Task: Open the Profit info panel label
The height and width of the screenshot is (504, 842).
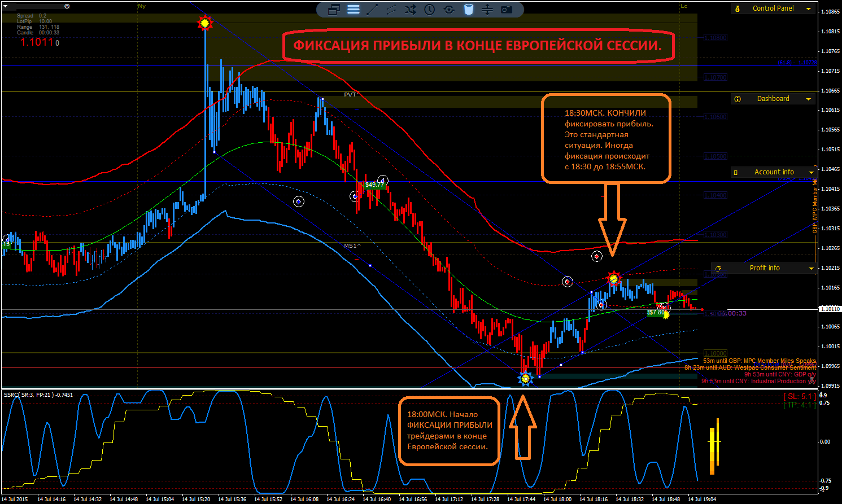Action: click(x=765, y=268)
